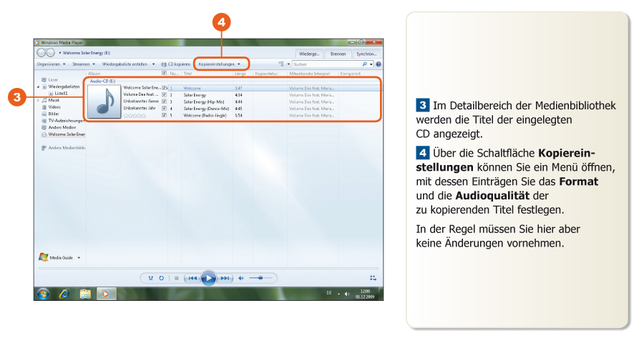This screenshot has width=644, height=343.
Task: Click the music note album art
Action: (104, 101)
